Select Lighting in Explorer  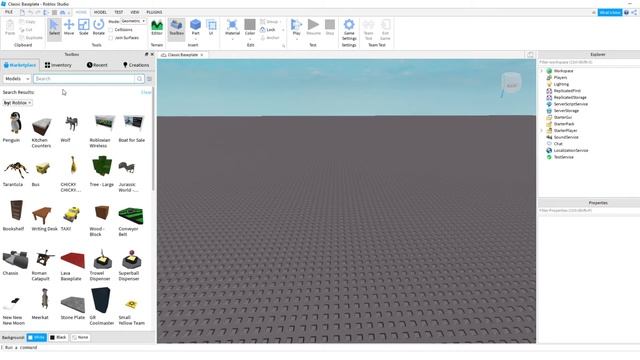(x=561, y=84)
